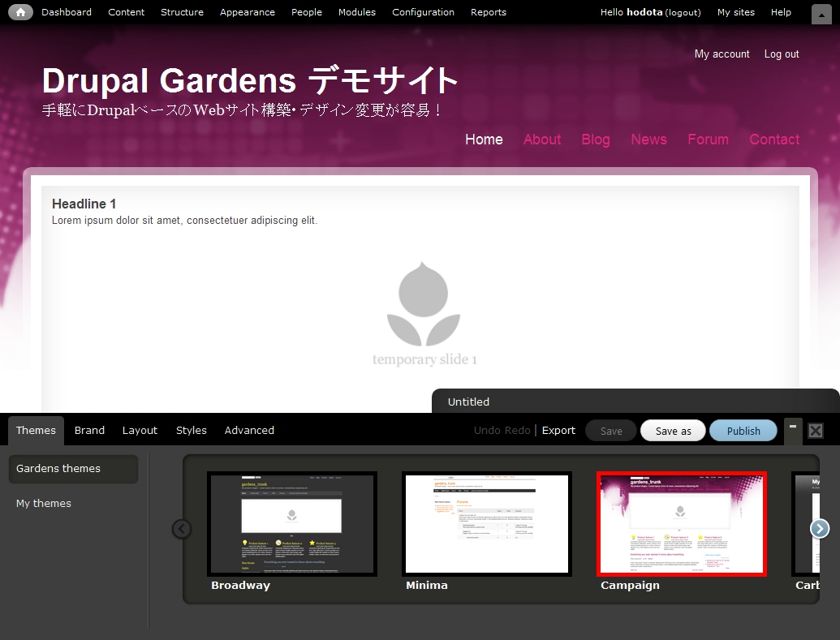The width and height of the screenshot is (840, 640).
Task: Close the theme builder panel
Action: pos(816,431)
